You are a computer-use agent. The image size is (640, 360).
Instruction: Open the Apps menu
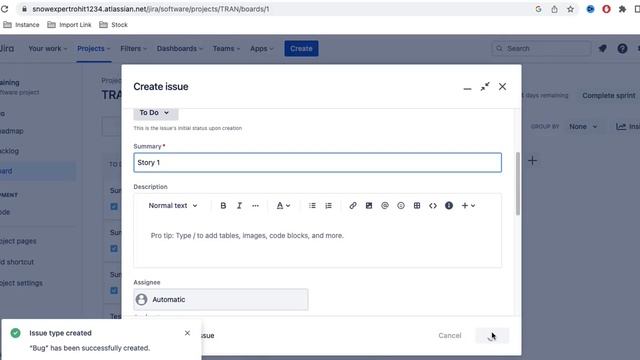(261, 49)
